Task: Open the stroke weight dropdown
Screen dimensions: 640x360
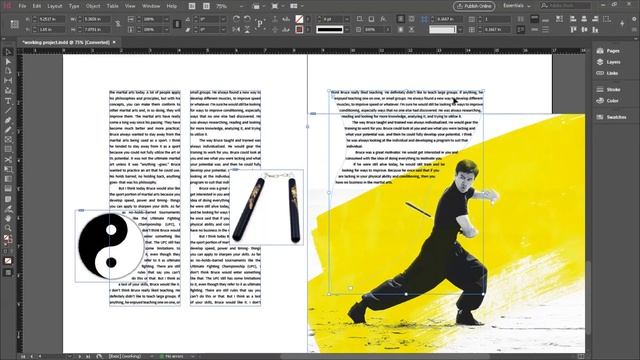Action: (347, 19)
